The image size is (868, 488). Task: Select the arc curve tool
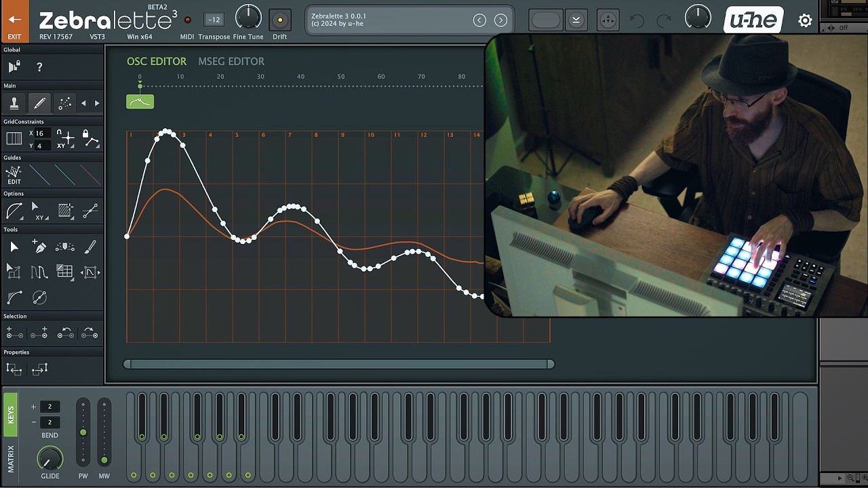tap(14, 297)
